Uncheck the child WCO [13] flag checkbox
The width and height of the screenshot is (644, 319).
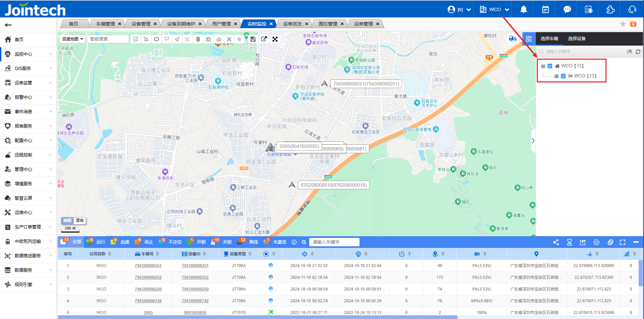[x=563, y=76]
